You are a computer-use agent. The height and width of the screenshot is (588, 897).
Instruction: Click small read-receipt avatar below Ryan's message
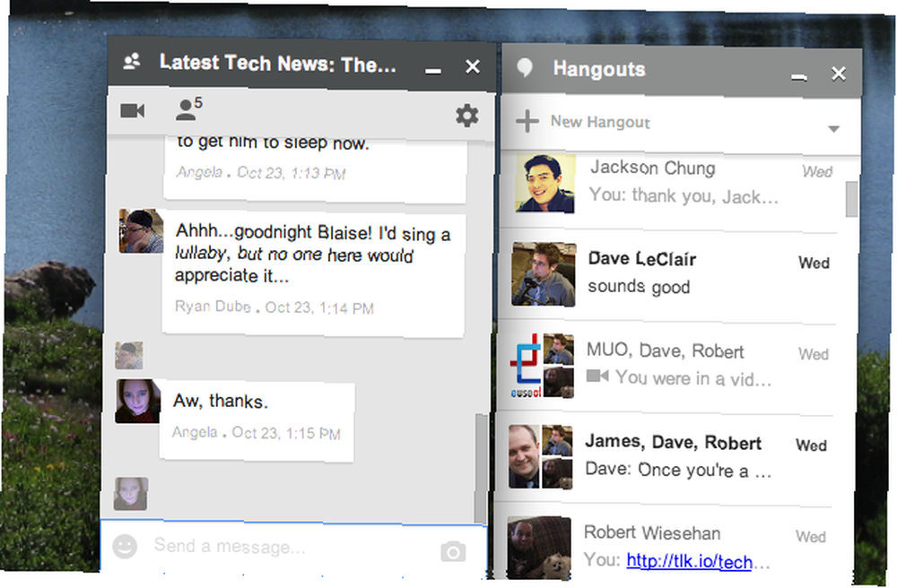tap(128, 356)
